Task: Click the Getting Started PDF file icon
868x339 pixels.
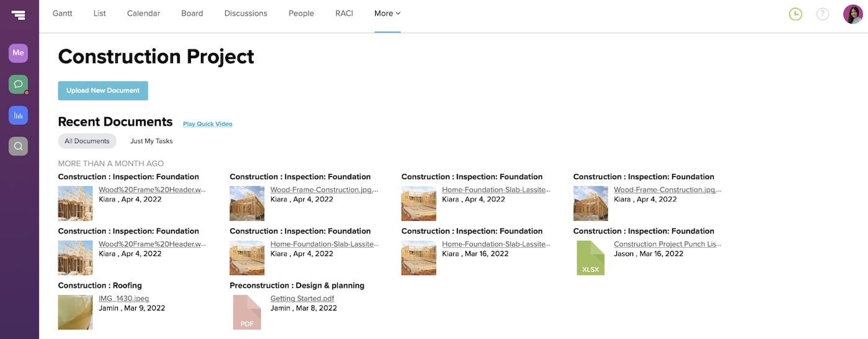Action: click(247, 312)
